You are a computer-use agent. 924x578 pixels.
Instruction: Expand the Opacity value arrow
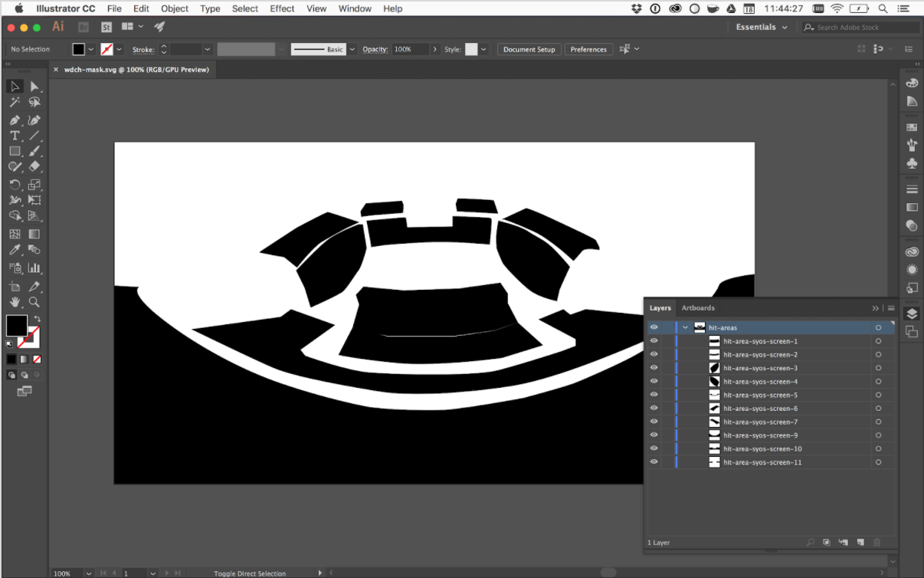(x=435, y=49)
